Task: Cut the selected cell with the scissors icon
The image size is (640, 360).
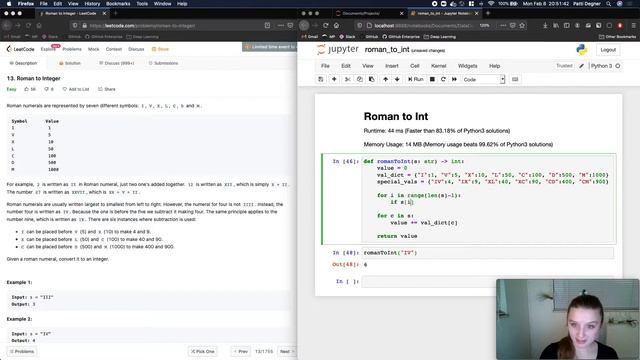Action: pos(348,79)
